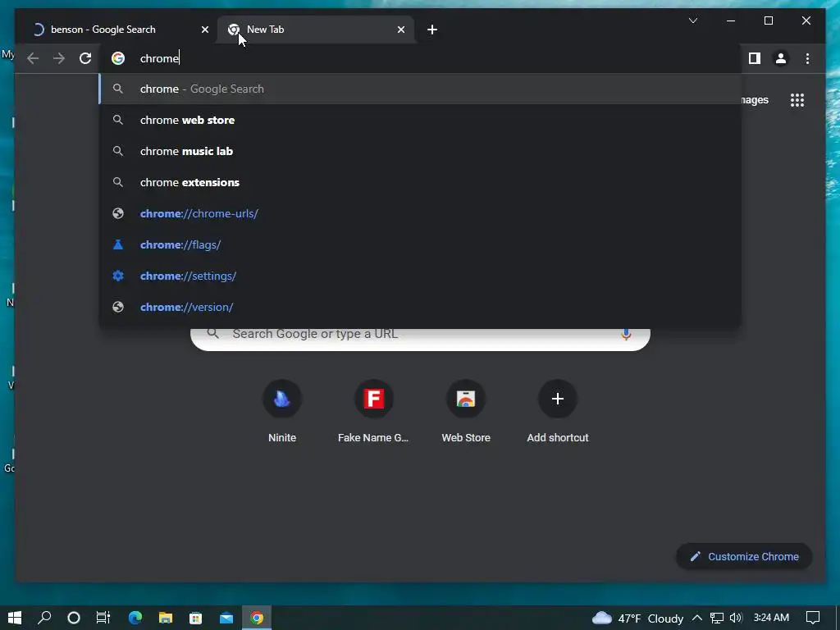Open Mail app from the taskbar

coord(226,618)
